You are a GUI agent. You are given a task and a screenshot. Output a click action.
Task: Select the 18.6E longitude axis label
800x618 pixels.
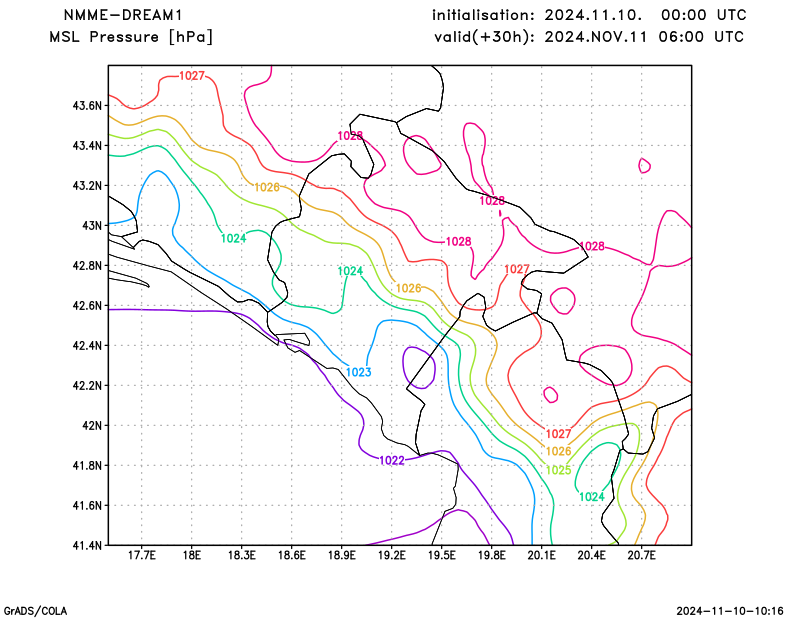point(291,555)
